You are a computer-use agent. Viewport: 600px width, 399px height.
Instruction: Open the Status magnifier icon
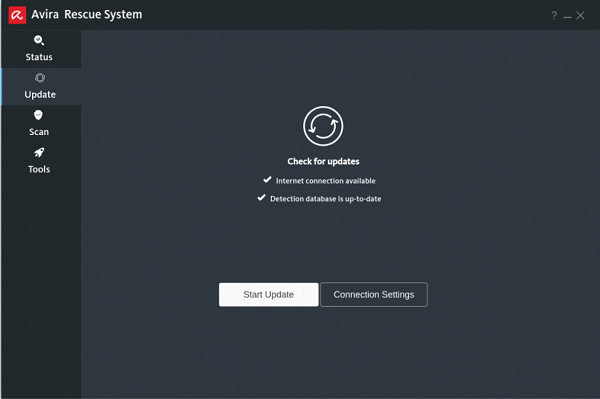click(39, 40)
